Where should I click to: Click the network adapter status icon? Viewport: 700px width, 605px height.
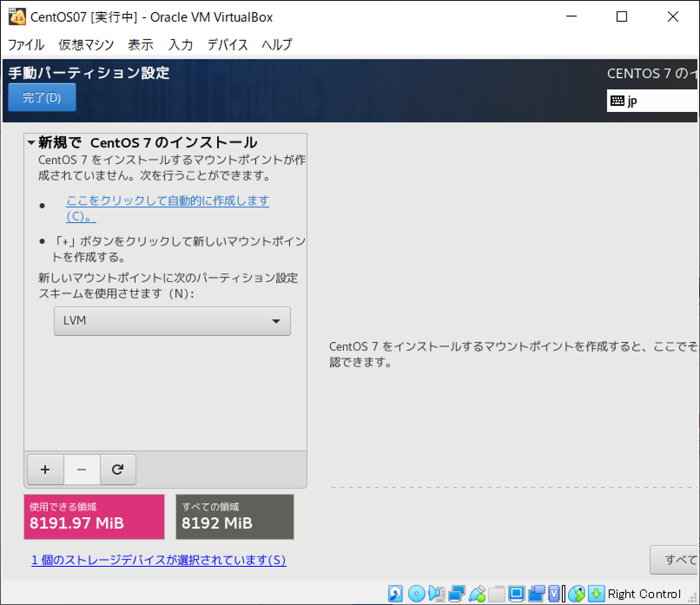[x=456, y=594]
